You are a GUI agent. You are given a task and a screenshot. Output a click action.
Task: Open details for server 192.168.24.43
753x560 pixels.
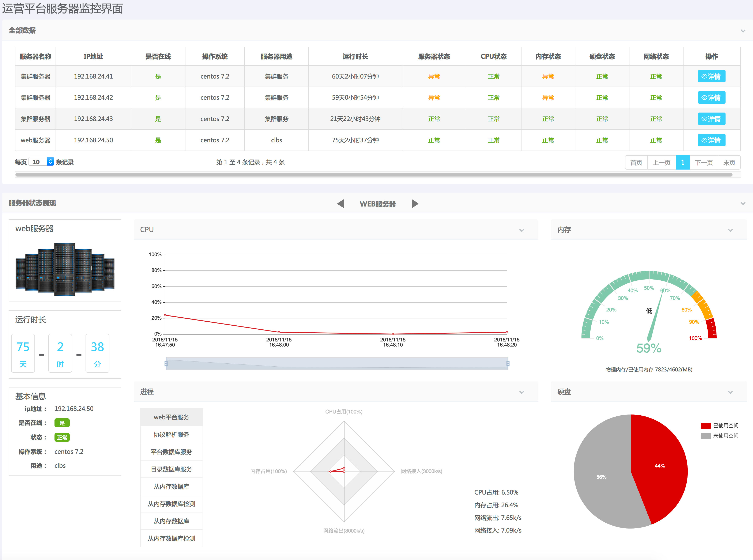[711, 119]
